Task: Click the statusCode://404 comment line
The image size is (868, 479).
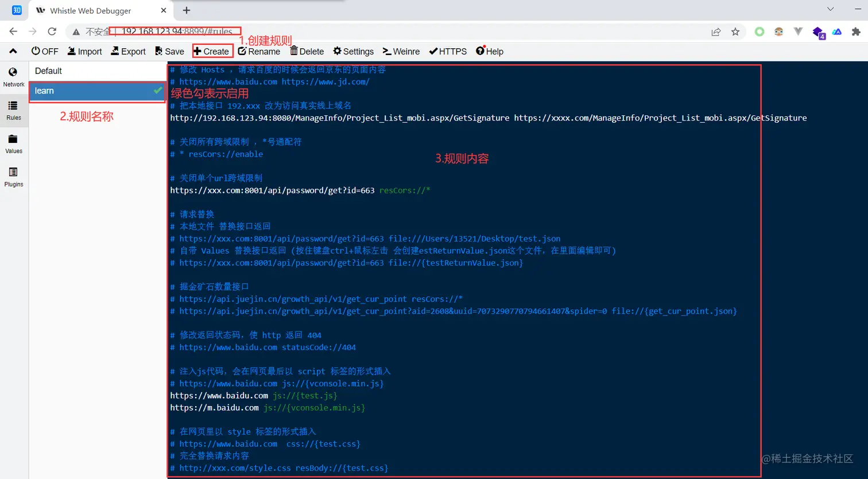Action: pos(263,347)
